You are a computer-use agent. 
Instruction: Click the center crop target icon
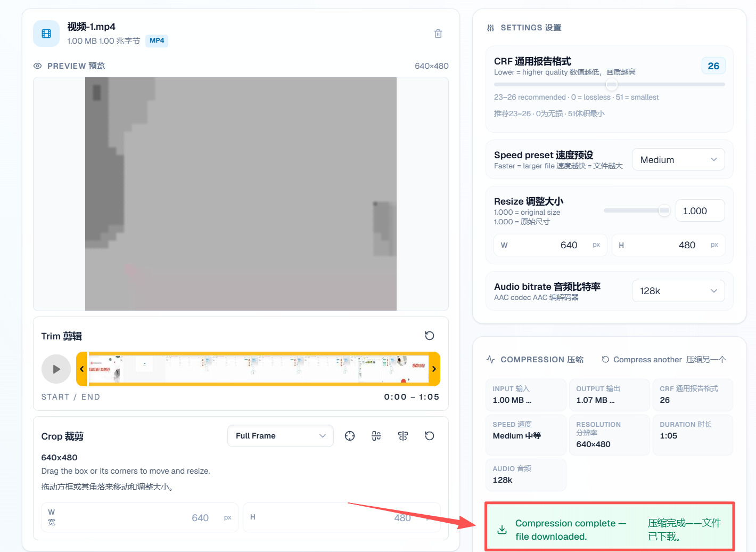tap(350, 436)
